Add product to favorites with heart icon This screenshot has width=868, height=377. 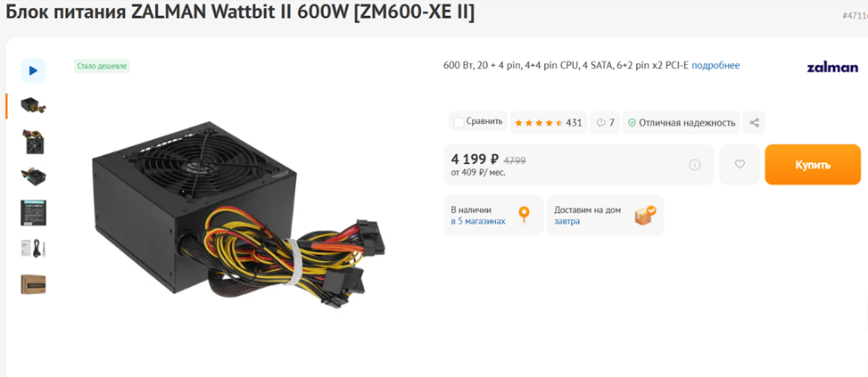[740, 164]
